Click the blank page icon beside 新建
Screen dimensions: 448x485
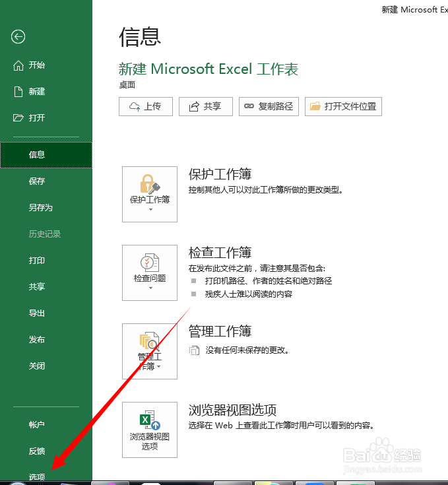tap(18, 92)
